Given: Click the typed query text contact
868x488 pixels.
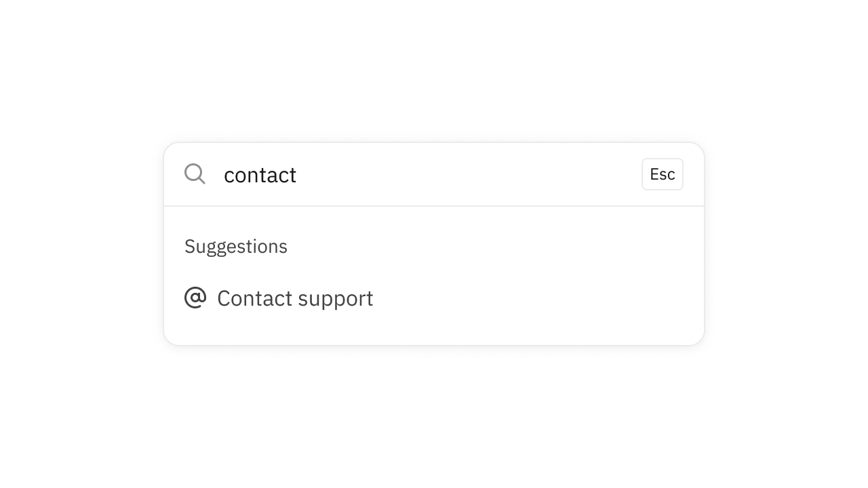Looking at the screenshot, I should tap(260, 174).
